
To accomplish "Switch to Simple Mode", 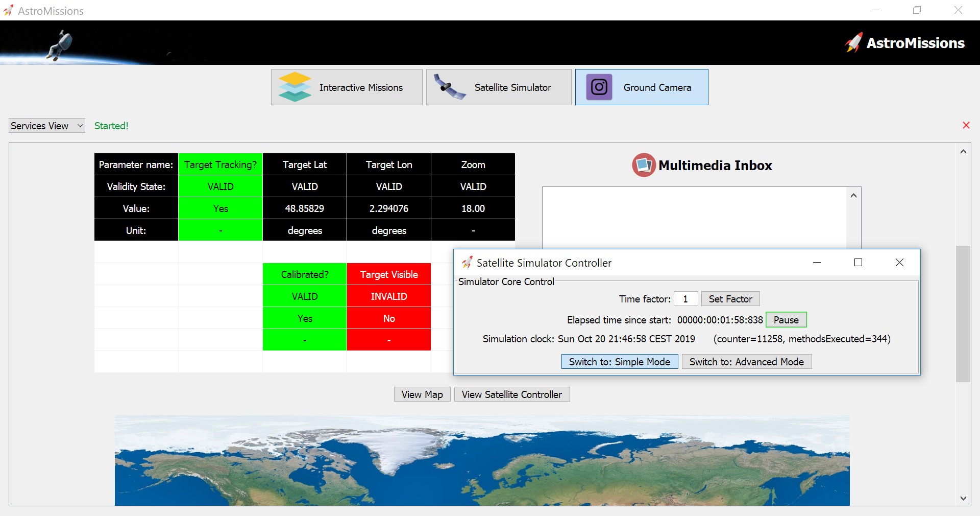I will point(619,362).
